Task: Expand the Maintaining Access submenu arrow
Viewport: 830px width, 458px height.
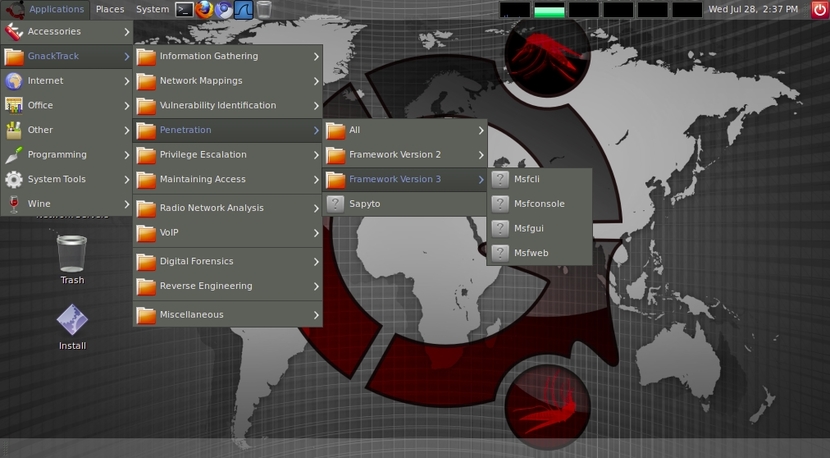Action: [x=316, y=179]
